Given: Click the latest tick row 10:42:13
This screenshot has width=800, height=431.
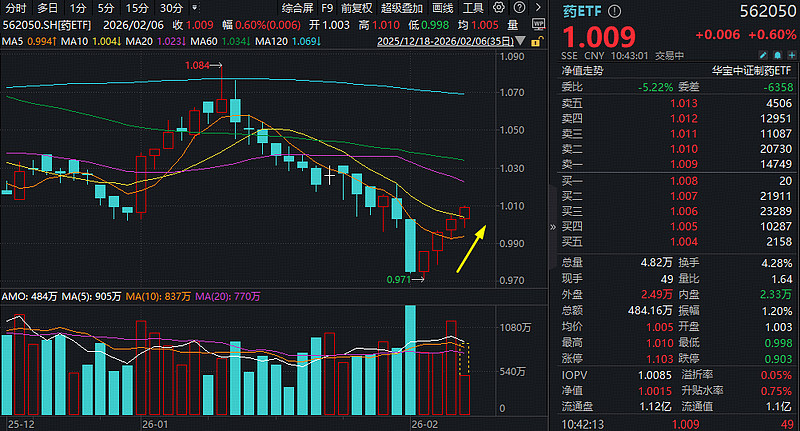Looking at the screenshot, I should point(678,424).
